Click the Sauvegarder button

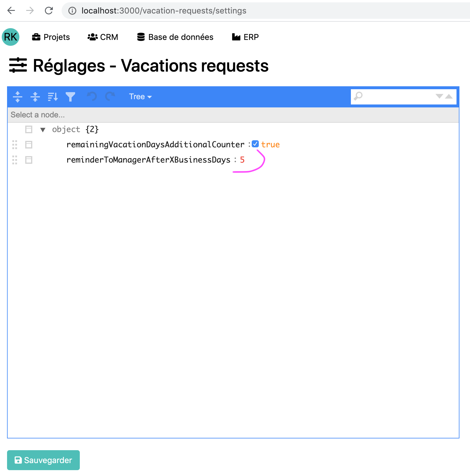click(x=43, y=460)
